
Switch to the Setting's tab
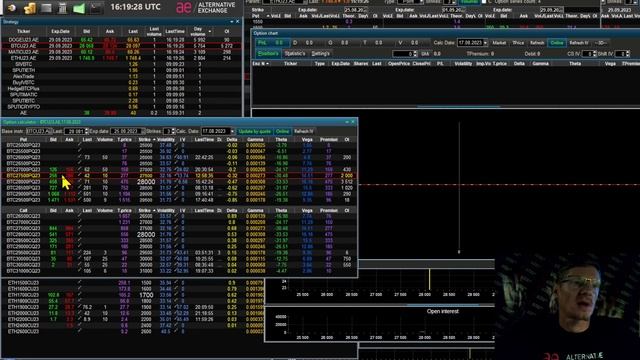tap(320, 53)
